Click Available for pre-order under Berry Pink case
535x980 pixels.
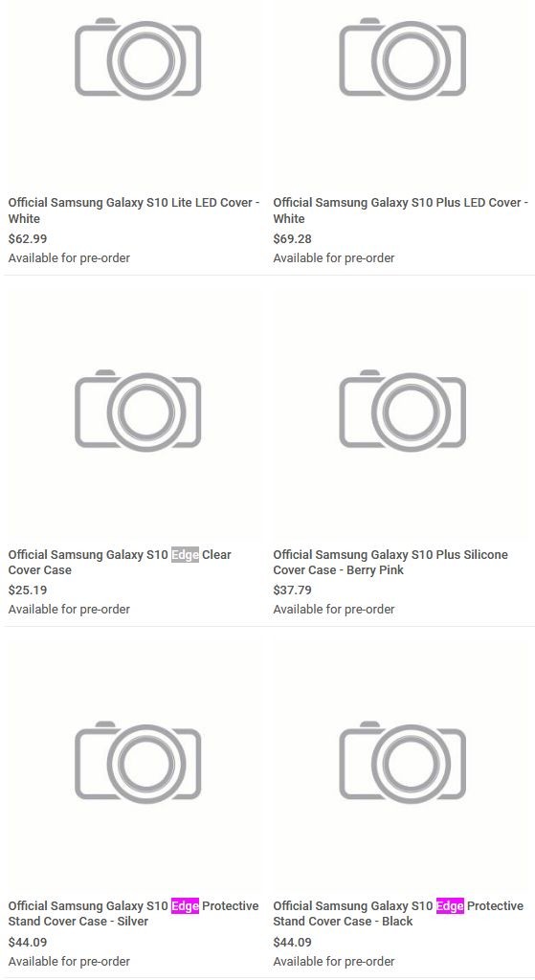334,610
